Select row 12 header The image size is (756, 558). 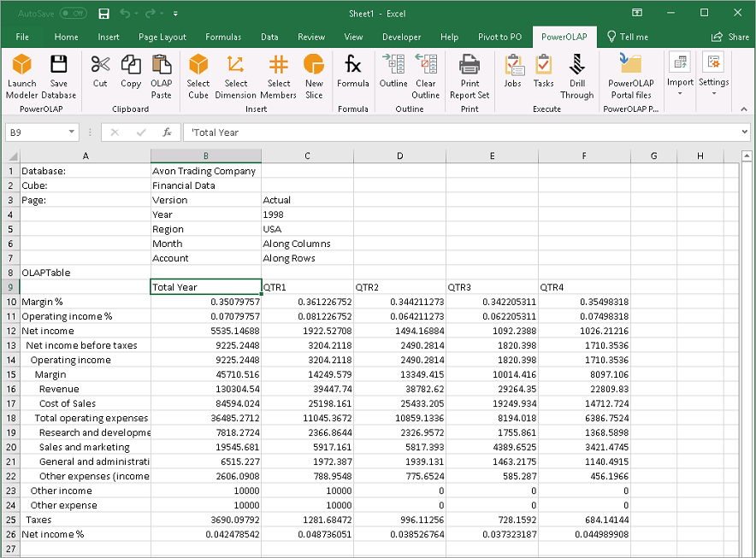[x=10, y=331]
